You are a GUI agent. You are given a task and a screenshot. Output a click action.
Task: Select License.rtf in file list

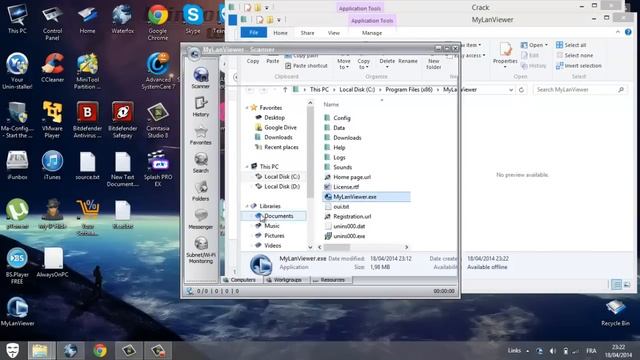(342, 187)
